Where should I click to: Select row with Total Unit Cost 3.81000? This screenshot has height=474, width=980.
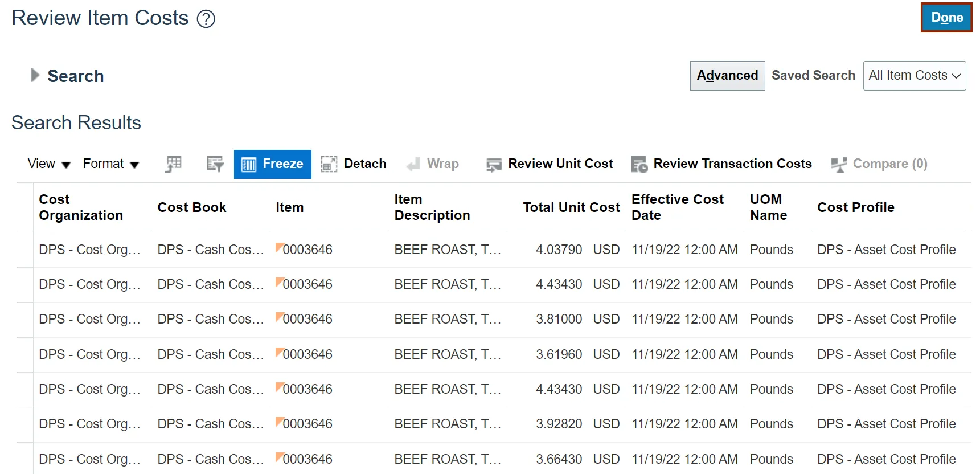point(559,320)
